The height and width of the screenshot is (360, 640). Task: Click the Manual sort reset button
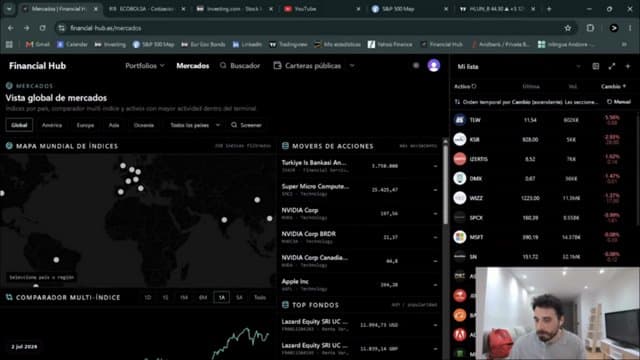619,102
